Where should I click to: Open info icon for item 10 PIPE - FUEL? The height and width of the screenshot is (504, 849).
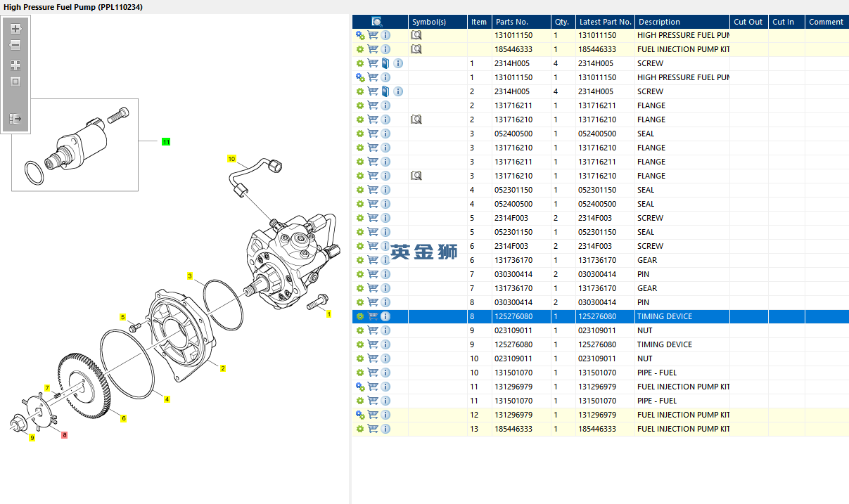tap(385, 373)
